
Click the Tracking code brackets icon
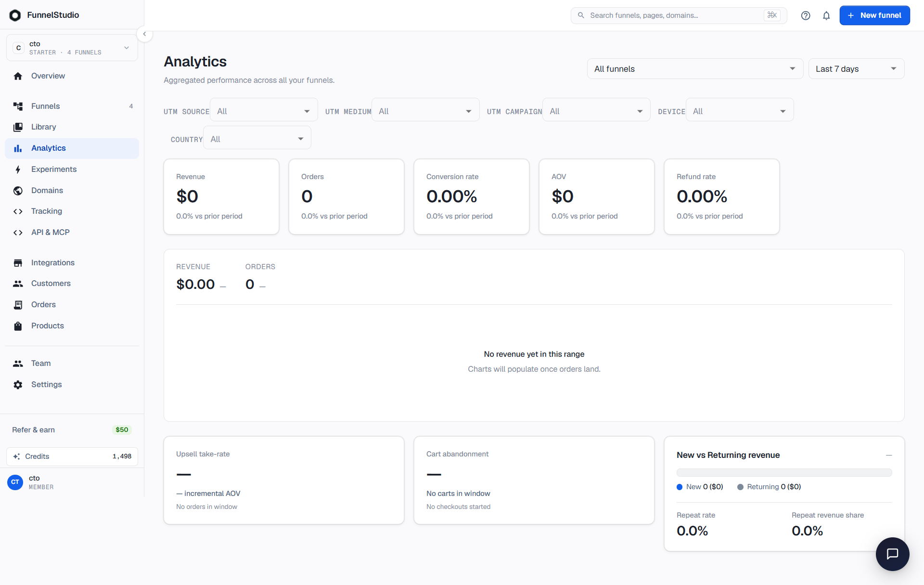point(18,211)
